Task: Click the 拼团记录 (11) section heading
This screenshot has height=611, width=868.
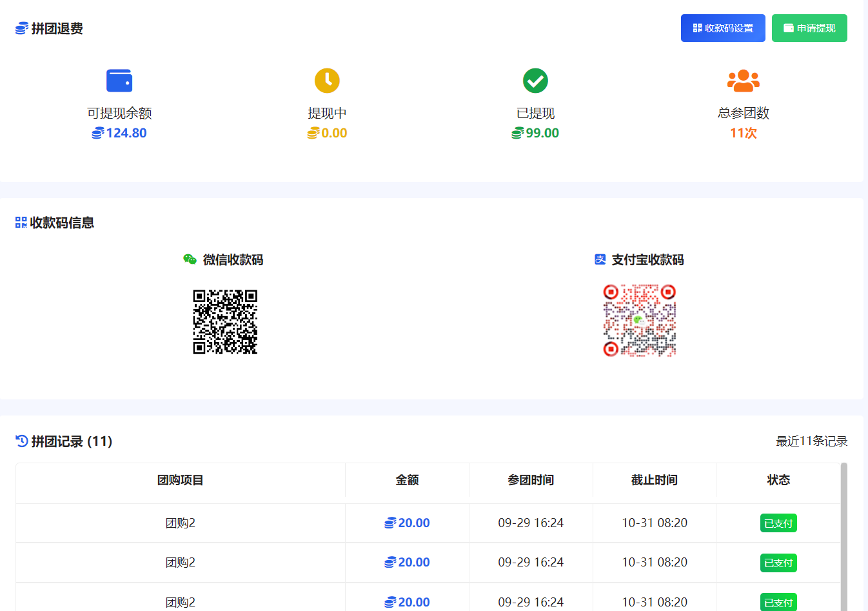Action: pos(72,441)
